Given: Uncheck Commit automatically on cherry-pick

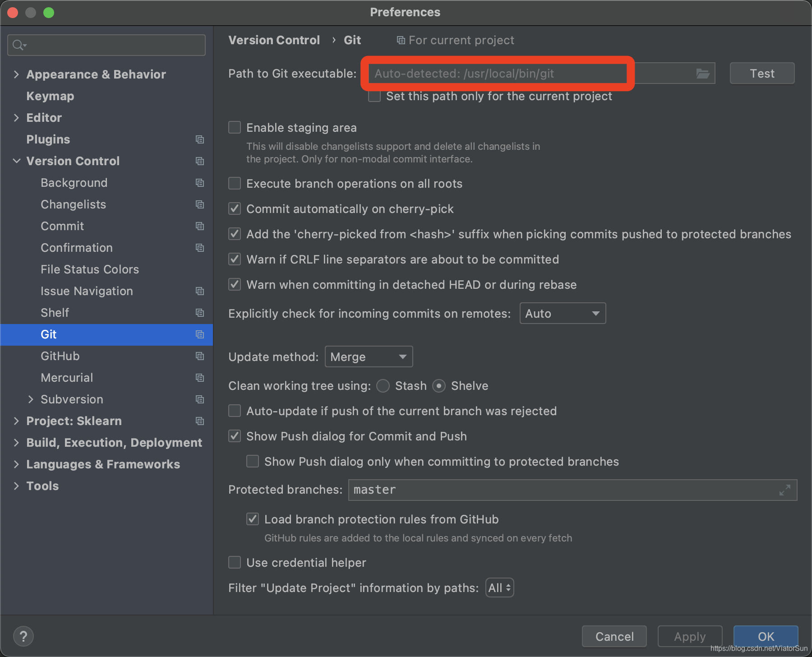Looking at the screenshot, I should pos(235,209).
